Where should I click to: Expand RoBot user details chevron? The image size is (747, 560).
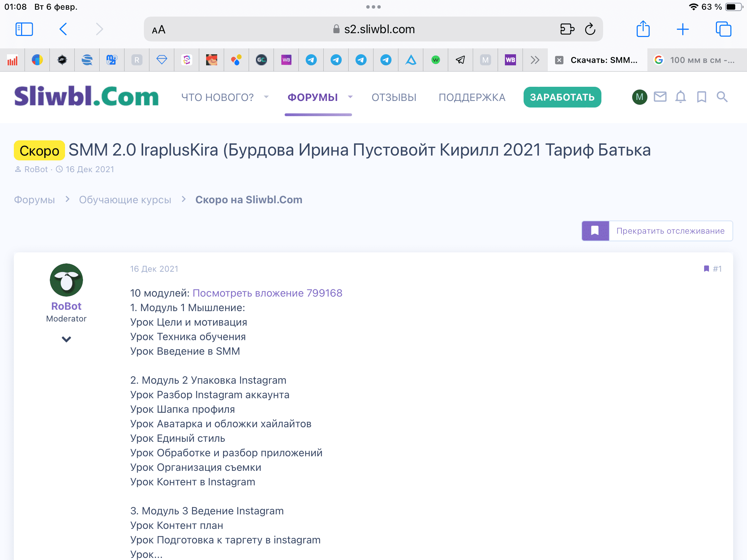tap(66, 339)
